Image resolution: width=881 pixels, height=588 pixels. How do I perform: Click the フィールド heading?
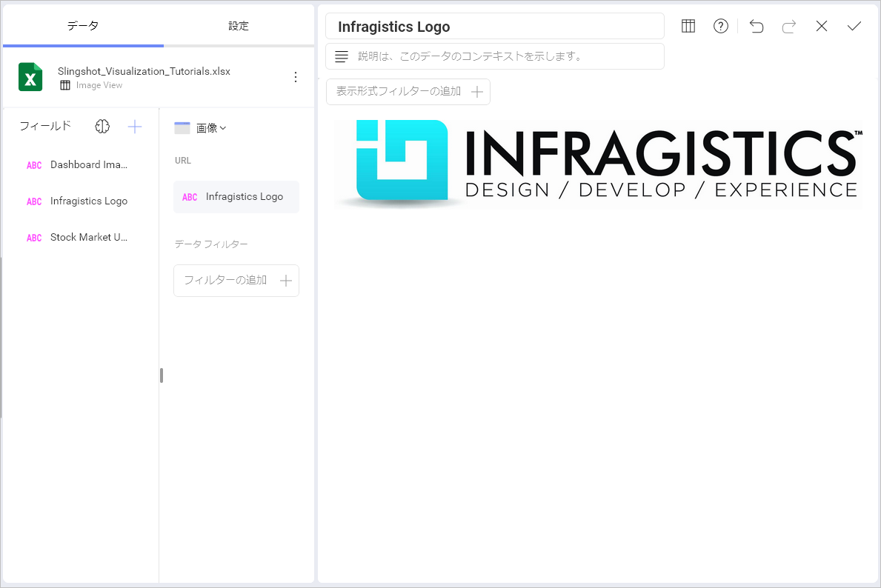tap(45, 126)
